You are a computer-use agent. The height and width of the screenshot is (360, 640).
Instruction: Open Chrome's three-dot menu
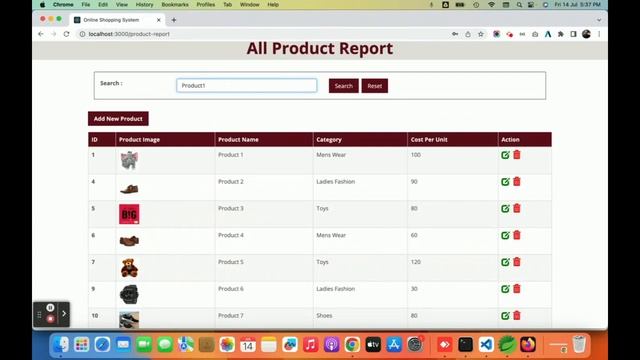[599, 34]
